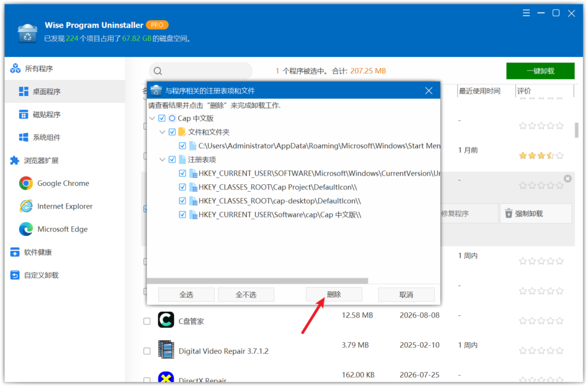
Task: Click the Wise Program Uninstaller logo icon
Action: click(x=28, y=33)
